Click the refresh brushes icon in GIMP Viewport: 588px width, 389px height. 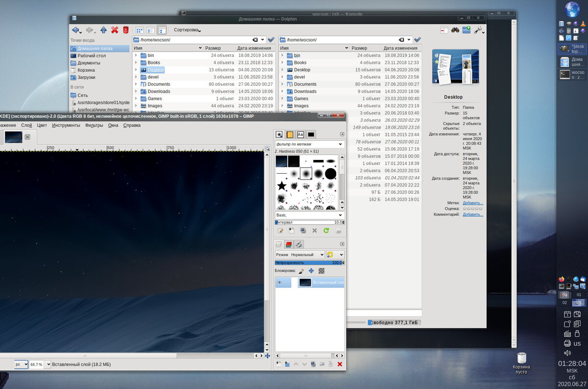point(326,231)
